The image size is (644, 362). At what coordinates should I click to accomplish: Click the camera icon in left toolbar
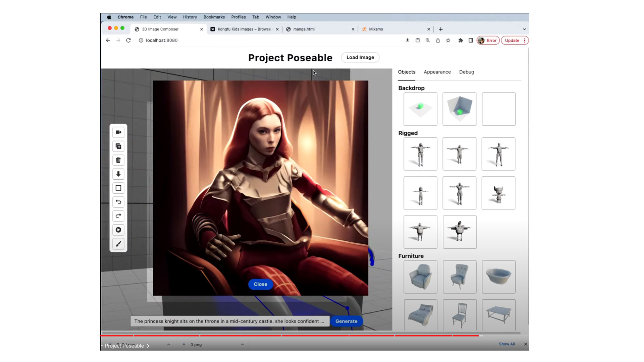pos(118,132)
